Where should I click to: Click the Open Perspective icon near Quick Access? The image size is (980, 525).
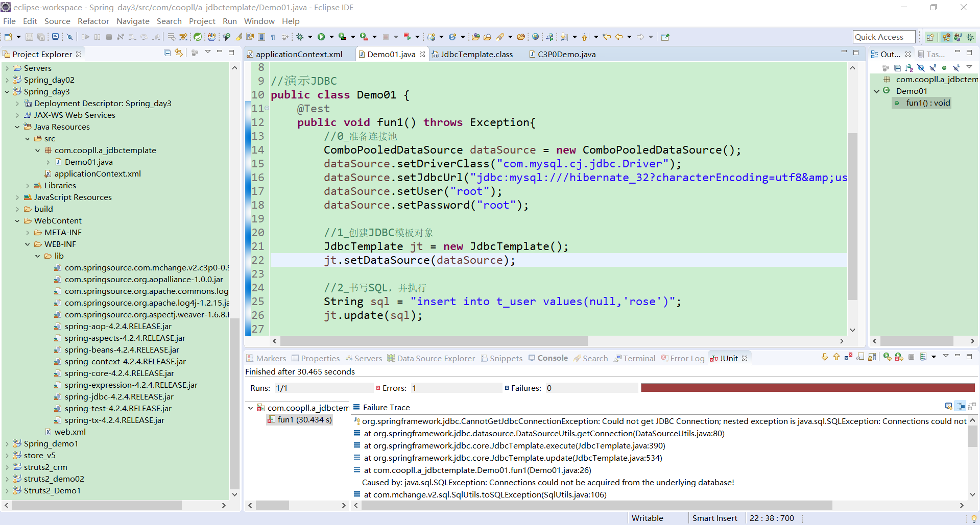pyautogui.click(x=930, y=37)
